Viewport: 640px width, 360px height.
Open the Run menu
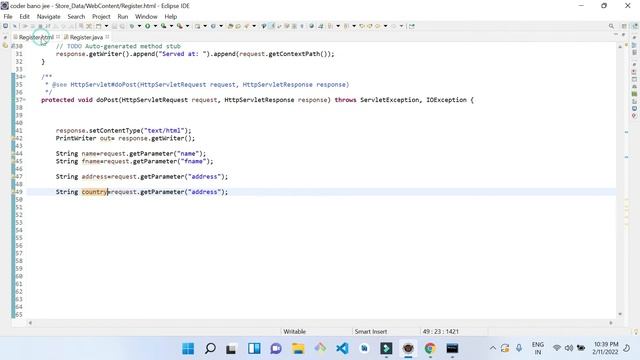click(122, 16)
